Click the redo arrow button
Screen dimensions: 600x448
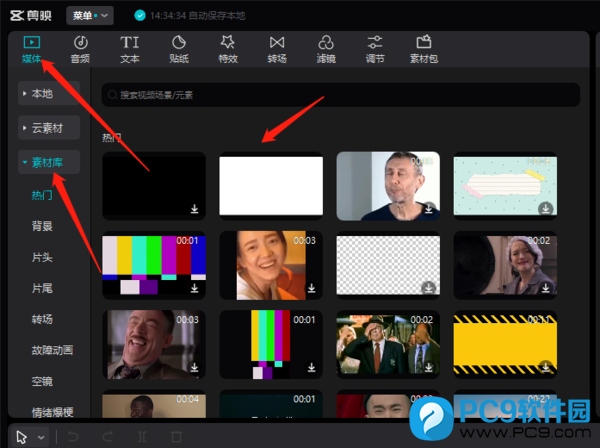[x=108, y=437]
